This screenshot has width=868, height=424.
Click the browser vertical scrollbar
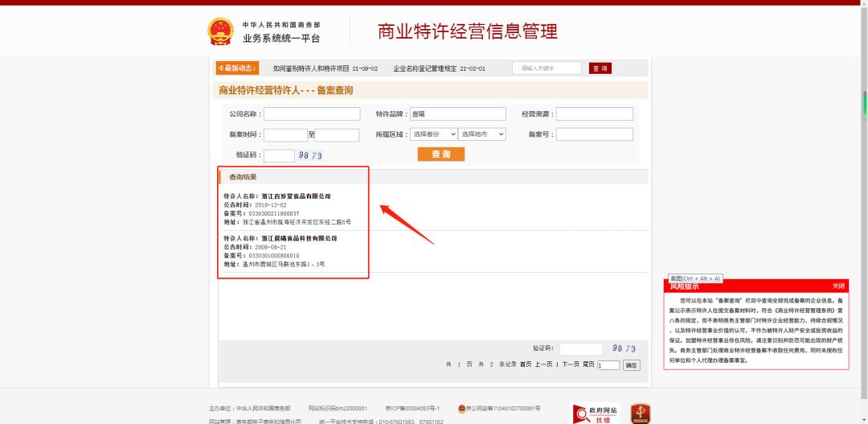864,211
